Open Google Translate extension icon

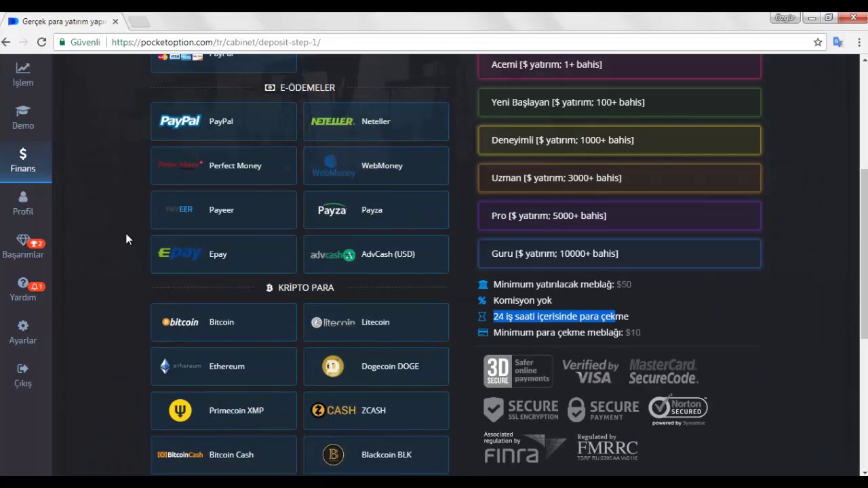[x=838, y=42]
